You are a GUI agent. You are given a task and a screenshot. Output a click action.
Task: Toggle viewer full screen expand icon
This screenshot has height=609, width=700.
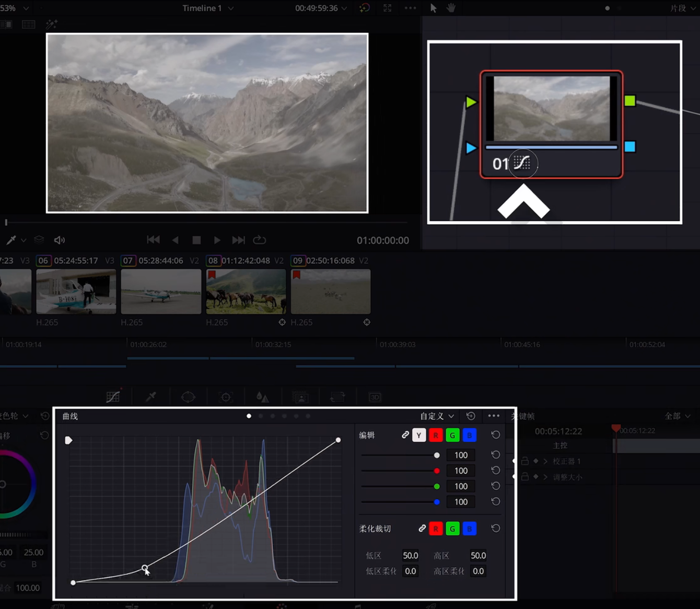pyautogui.click(x=388, y=8)
